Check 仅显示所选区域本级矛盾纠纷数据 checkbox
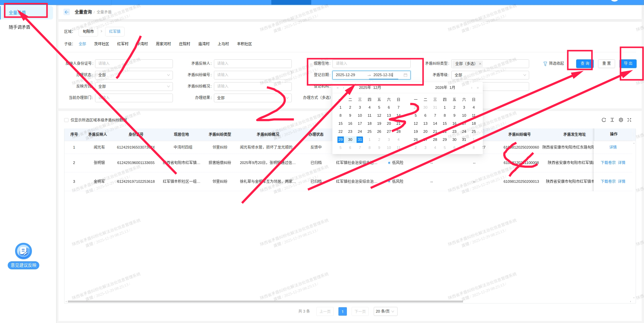Image resolution: width=644 pixels, height=323 pixels. click(66, 120)
